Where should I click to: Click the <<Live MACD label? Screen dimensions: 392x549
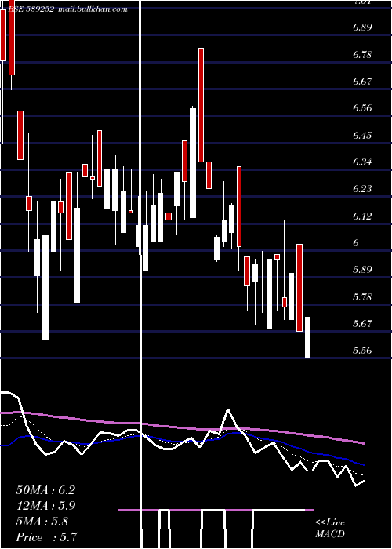click(330, 528)
